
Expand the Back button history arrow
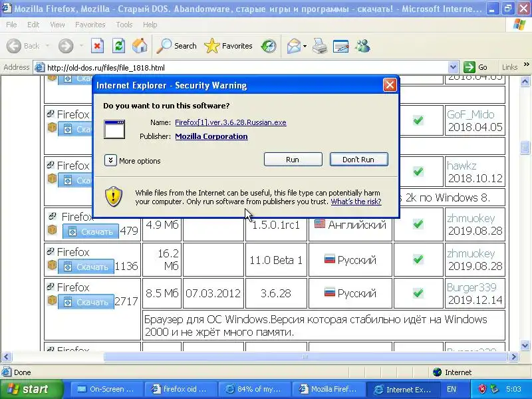click(47, 46)
